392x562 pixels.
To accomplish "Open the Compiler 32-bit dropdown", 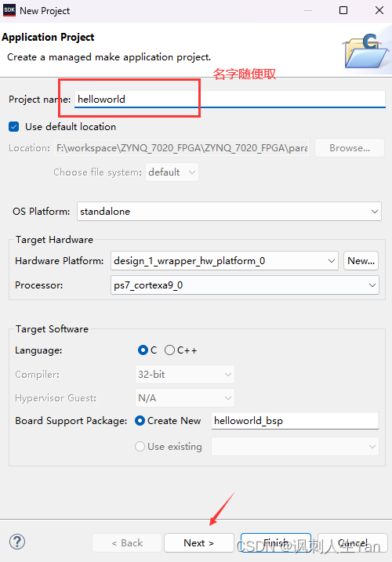I will coord(185,374).
